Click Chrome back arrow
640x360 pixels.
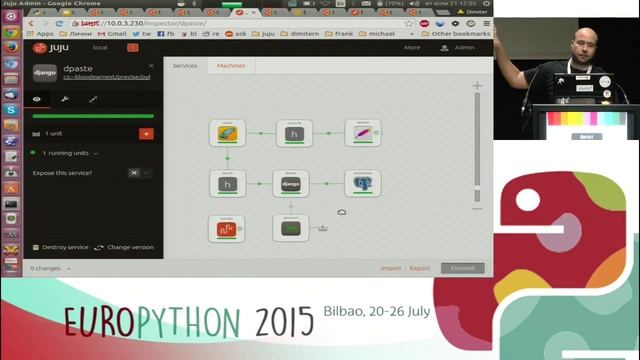coord(31,24)
